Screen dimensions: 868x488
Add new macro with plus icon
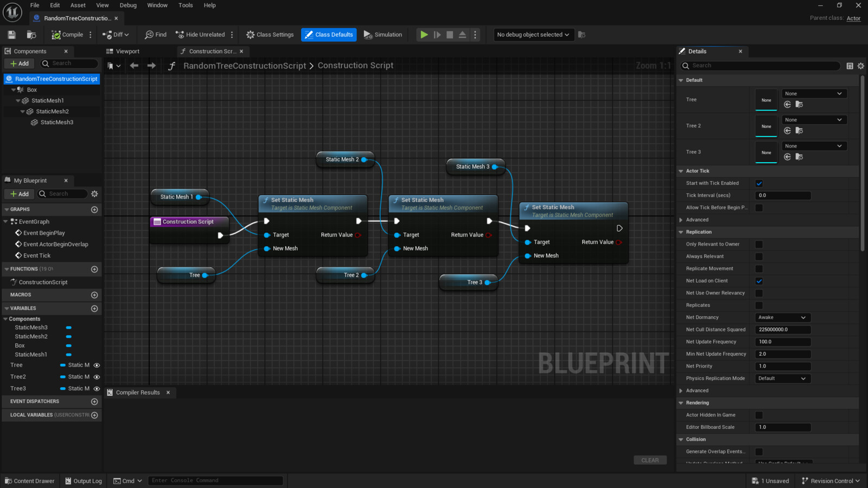[94, 295]
